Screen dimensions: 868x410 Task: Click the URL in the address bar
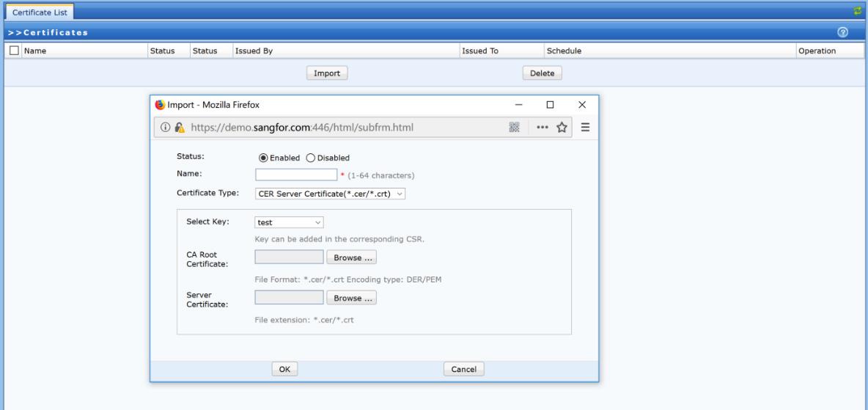point(302,128)
